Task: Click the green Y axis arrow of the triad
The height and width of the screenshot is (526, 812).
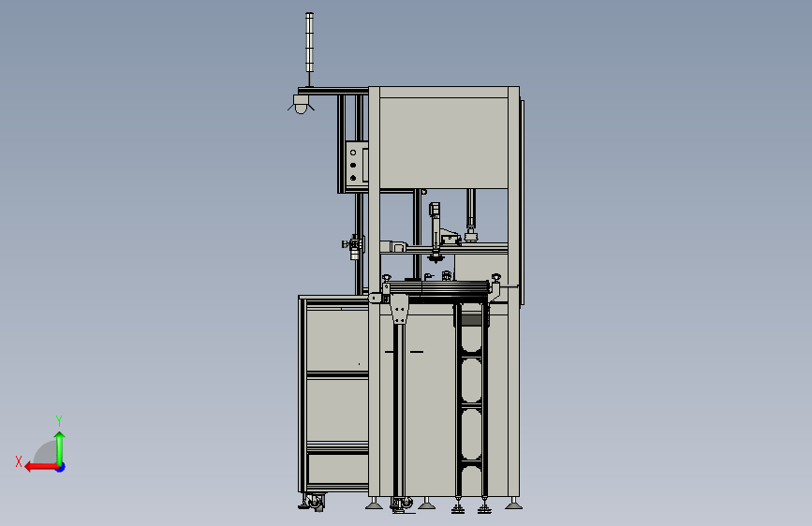Action: tap(60, 447)
